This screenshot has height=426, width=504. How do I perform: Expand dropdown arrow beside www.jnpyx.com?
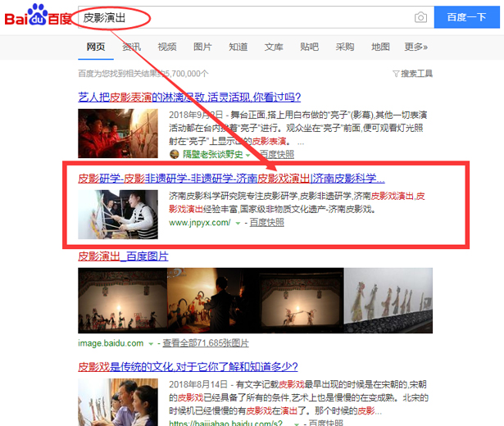[x=238, y=223]
